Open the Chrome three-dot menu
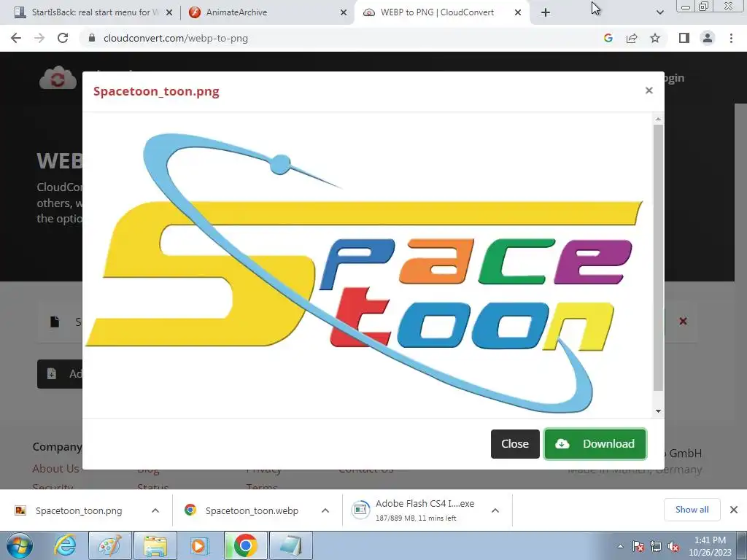The image size is (747, 560). tap(731, 38)
